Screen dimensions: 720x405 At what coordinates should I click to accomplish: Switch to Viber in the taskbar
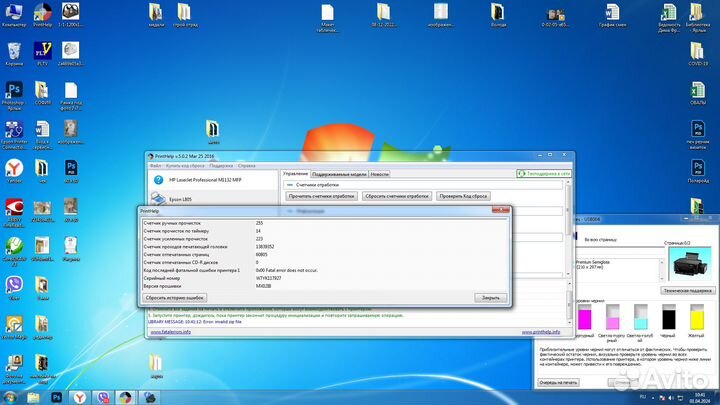point(103,397)
